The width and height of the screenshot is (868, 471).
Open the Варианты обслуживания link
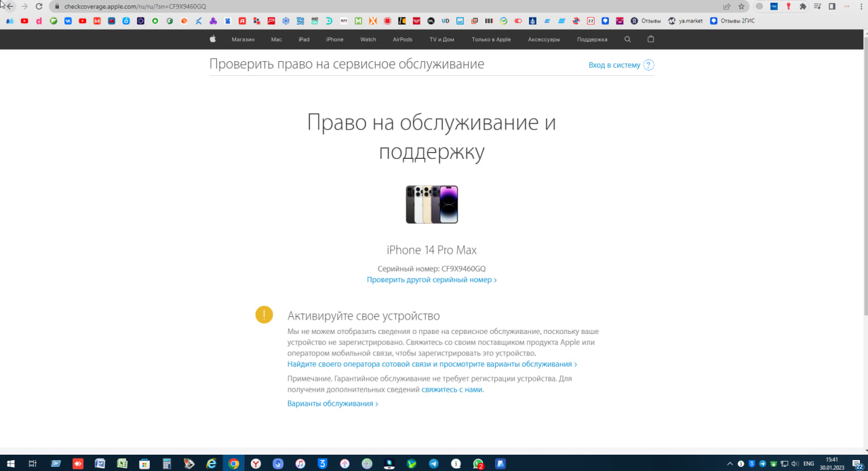click(x=332, y=404)
